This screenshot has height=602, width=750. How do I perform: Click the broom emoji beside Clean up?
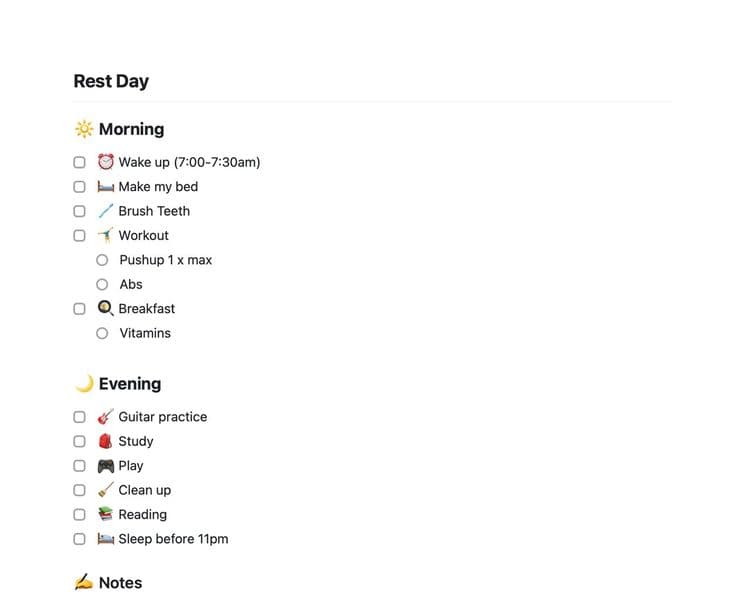click(x=106, y=490)
